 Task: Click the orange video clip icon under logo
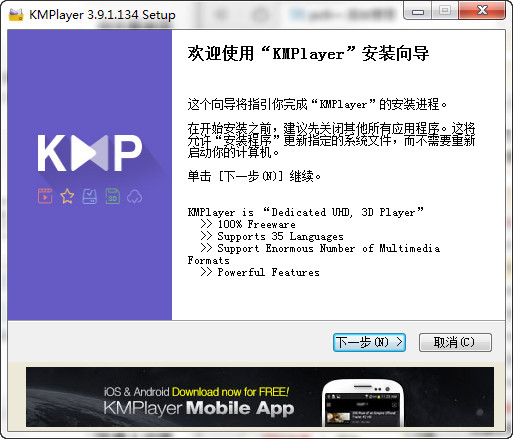point(45,196)
